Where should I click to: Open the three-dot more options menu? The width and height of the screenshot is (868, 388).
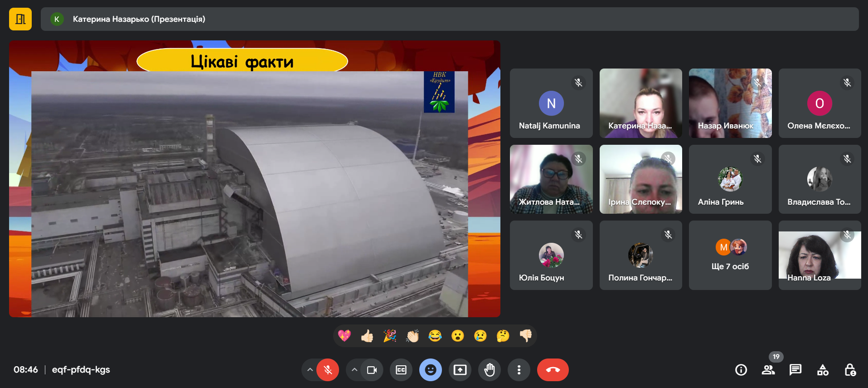pyautogui.click(x=519, y=370)
